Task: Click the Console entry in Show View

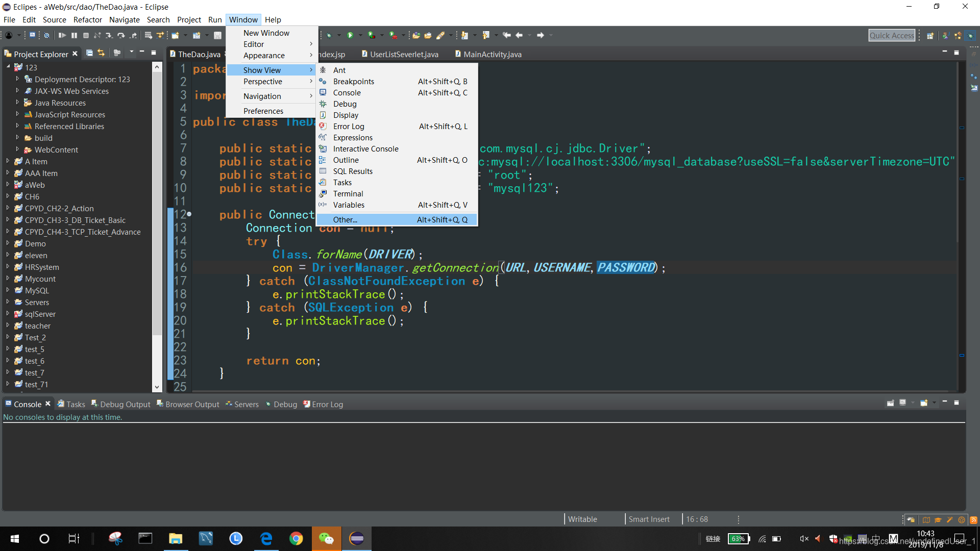Action: click(347, 93)
